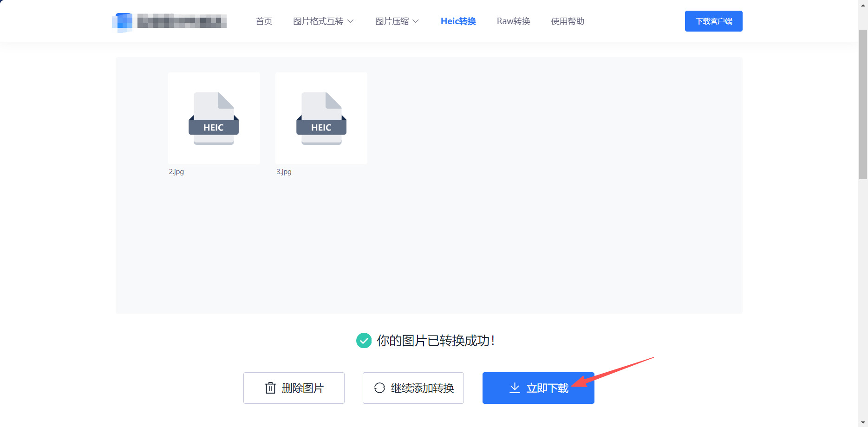This screenshot has width=868, height=427.
Task: Open the 首页 home page link
Action: point(264,21)
